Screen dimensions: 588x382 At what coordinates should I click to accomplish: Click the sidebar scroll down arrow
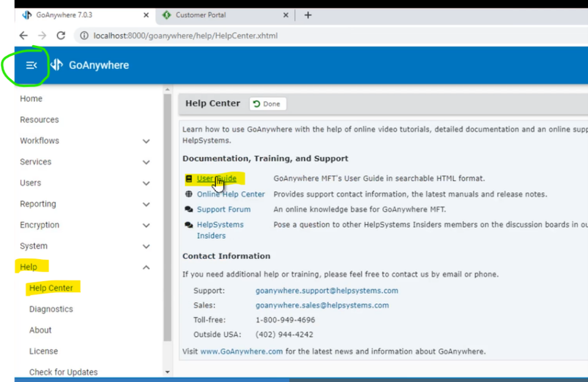click(167, 372)
